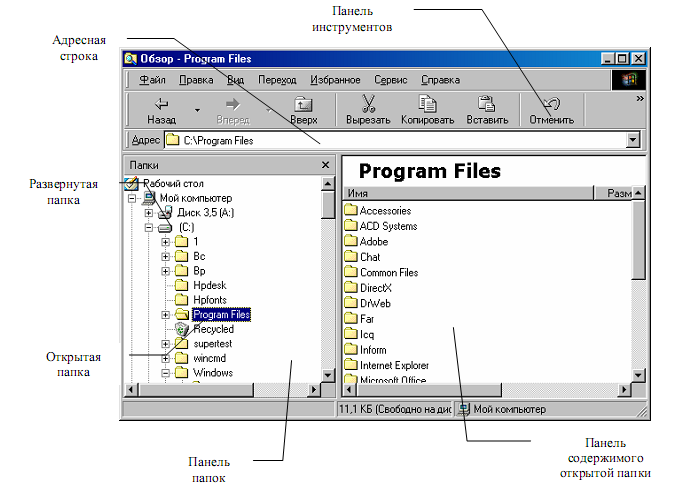The width and height of the screenshot is (694, 493).
Task: Collapse the Windows folder node
Action: (x=165, y=373)
